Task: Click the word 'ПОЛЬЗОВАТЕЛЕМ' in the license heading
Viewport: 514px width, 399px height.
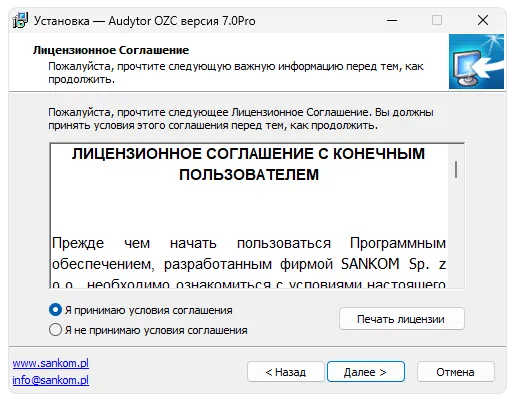Action: tap(249, 175)
